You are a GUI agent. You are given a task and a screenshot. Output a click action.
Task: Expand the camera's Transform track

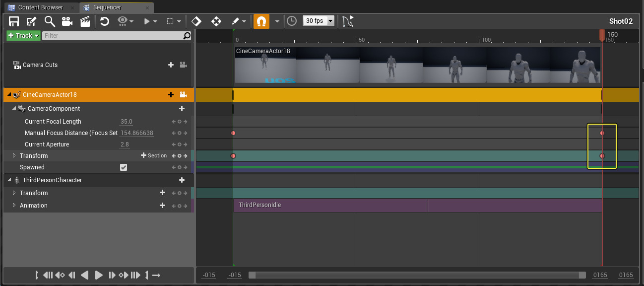[14, 156]
